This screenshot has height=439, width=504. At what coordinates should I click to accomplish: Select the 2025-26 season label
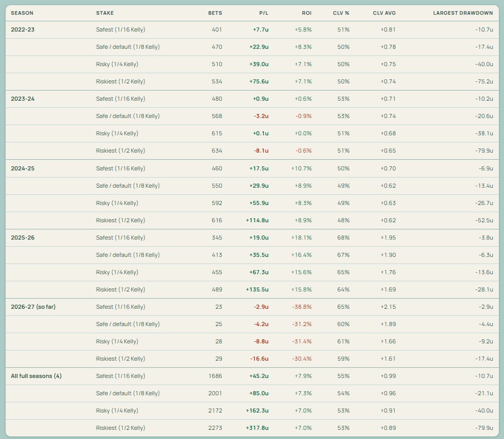[x=22, y=238]
